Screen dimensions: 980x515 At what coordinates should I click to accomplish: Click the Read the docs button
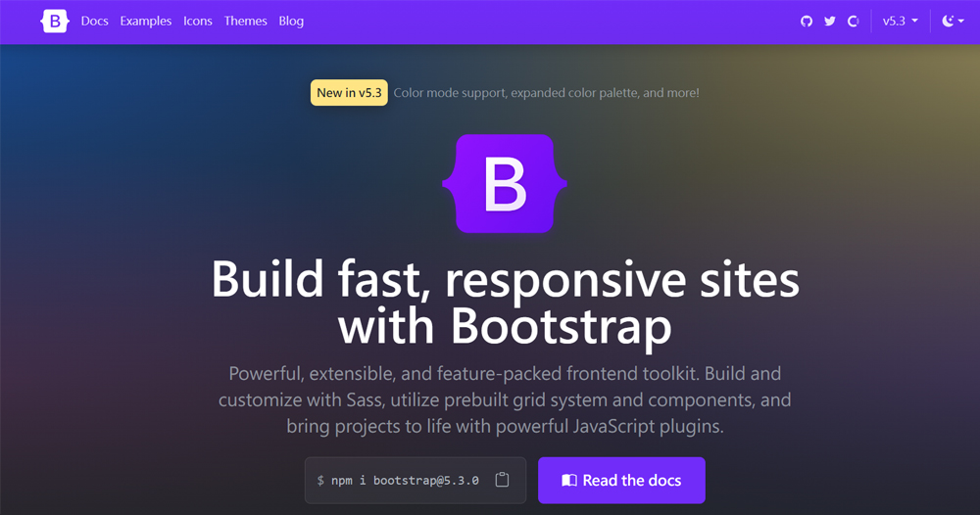point(621,480)
